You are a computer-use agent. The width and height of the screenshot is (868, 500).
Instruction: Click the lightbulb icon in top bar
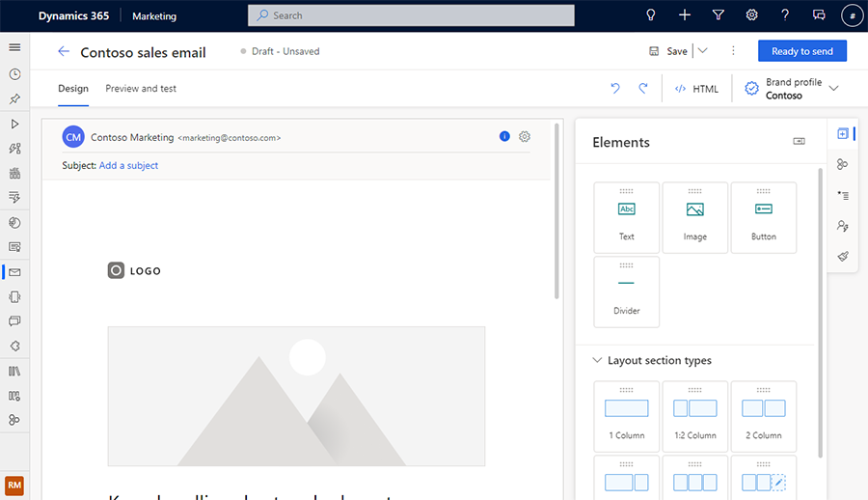(x=651, y=15)
